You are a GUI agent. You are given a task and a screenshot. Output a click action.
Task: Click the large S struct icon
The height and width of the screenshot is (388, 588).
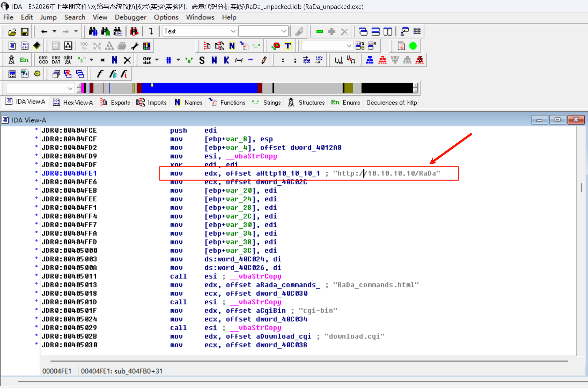point(202,60)
